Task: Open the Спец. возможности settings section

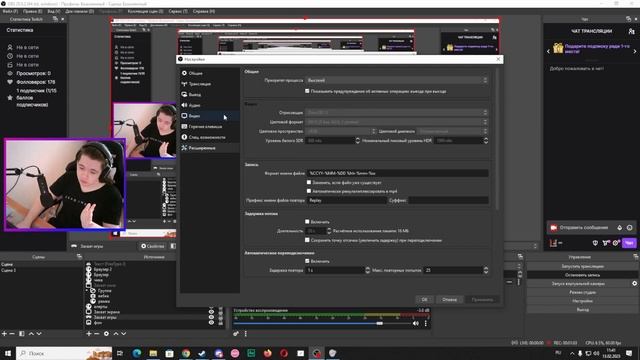Action: 209,137
